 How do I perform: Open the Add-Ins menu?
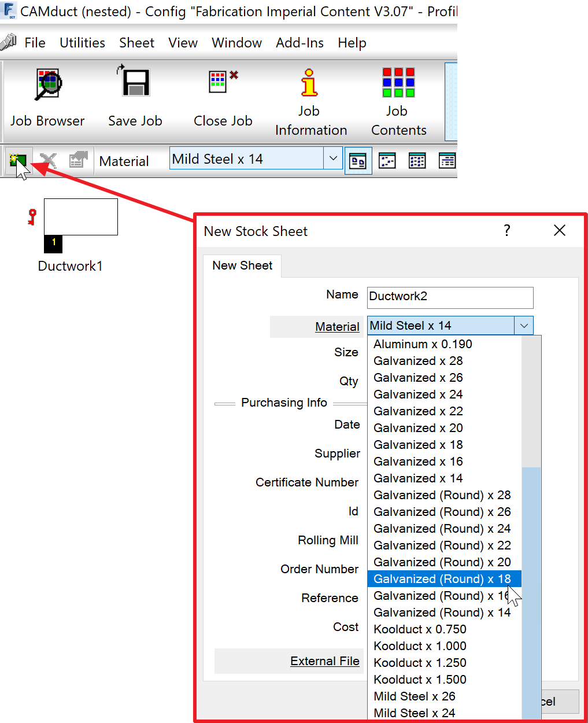click(x=299, y=43)
